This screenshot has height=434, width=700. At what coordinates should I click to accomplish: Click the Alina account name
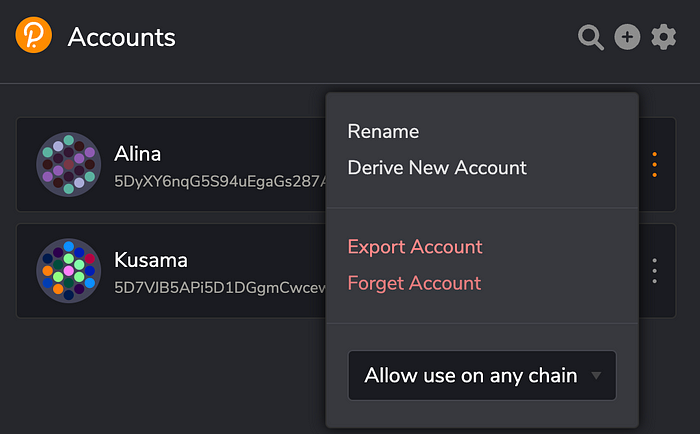click(x=138, y=154)
